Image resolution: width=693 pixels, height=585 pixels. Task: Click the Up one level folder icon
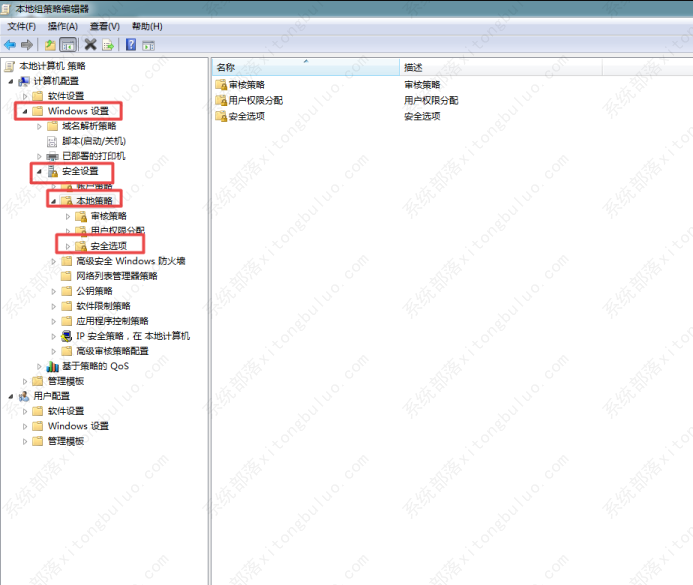(50, 45)
